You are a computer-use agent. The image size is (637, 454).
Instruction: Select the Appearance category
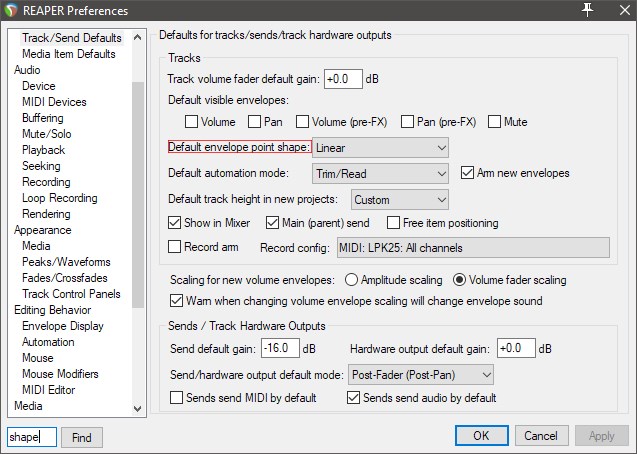point(43,230)
